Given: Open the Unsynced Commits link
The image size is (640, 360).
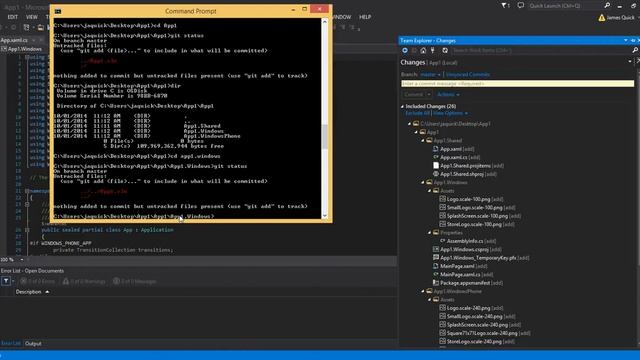Looking at the screenshot, I should tap(468, 75).
